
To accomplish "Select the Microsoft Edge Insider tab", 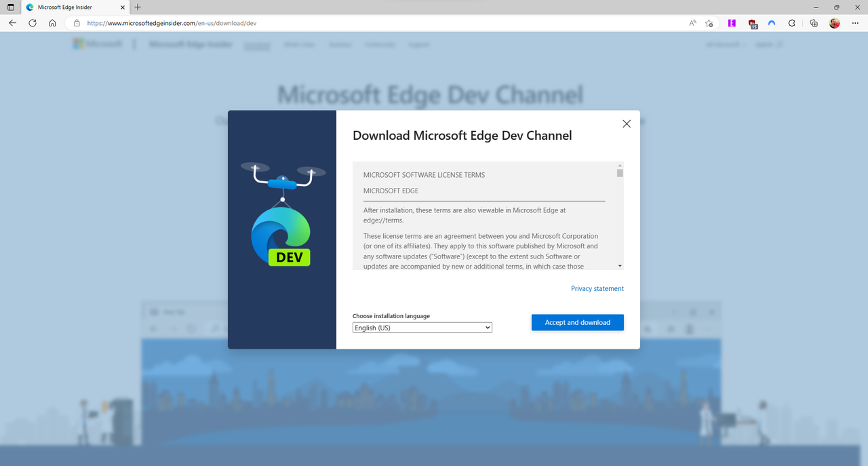I will click(x=75, y=7).
